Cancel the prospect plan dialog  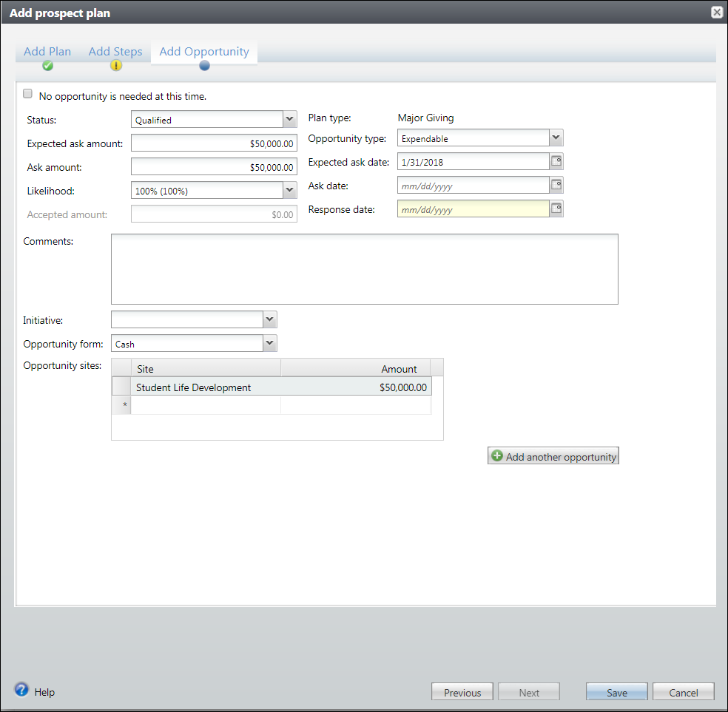point(684,691)
